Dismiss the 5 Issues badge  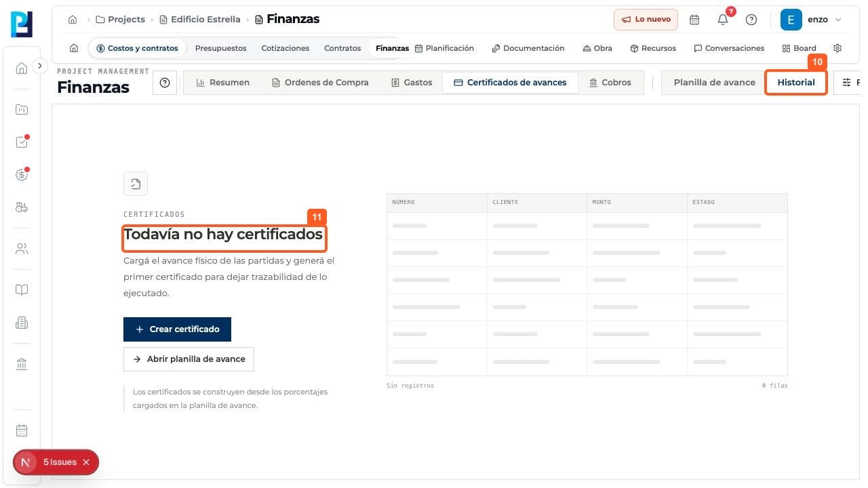click(x=86, y=462)
